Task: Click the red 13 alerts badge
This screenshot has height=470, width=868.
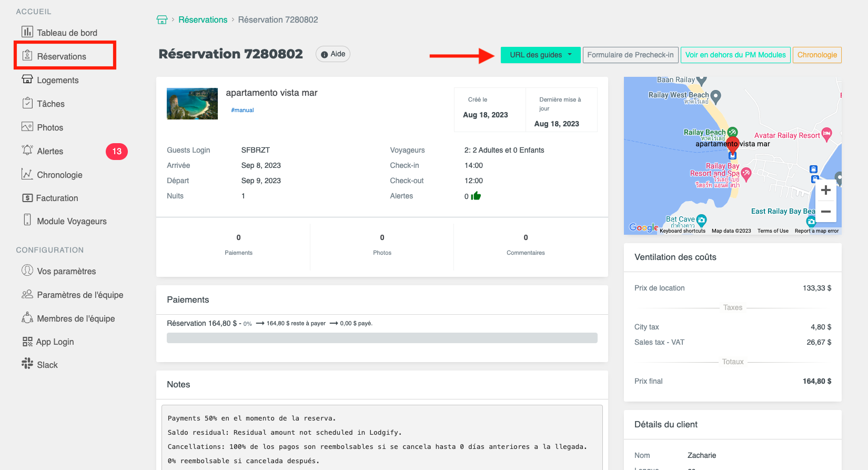Action: coord(117,152)
